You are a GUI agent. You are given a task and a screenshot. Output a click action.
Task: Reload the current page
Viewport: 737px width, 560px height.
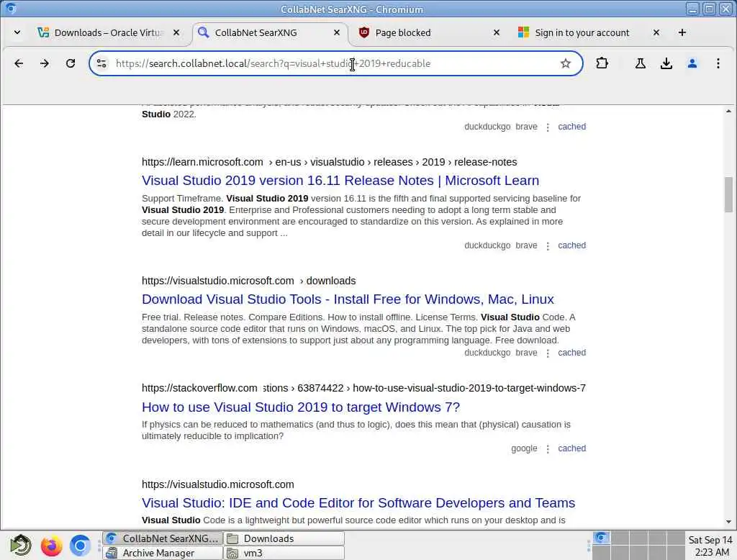(71, 63)
